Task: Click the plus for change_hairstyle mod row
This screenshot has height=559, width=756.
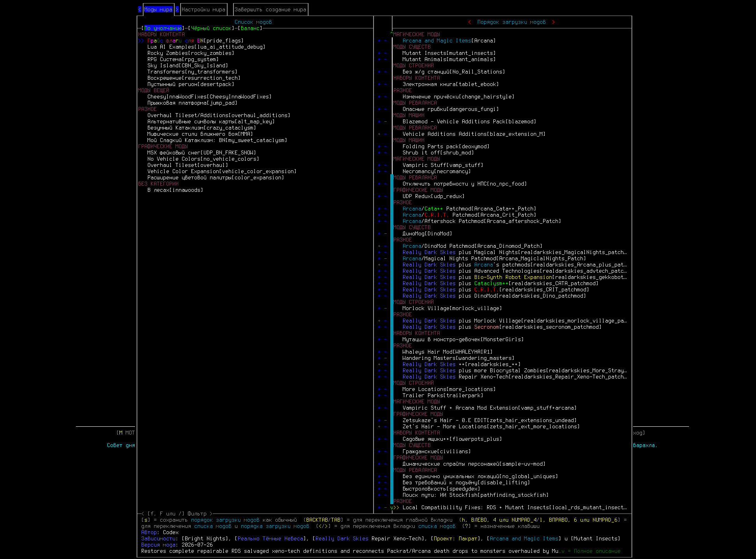Action: 379,97
